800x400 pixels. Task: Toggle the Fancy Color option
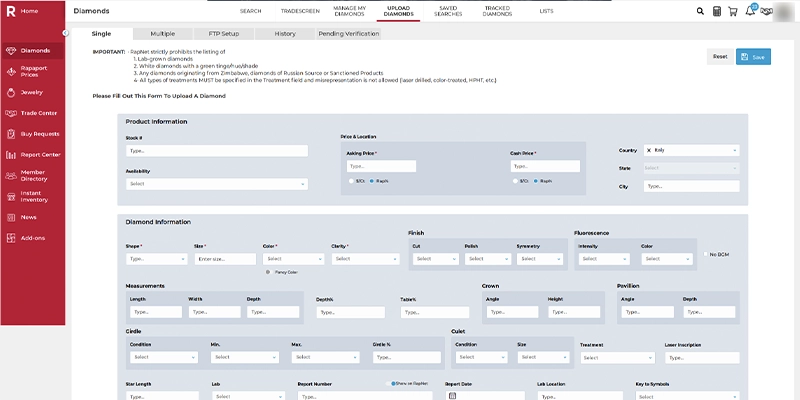tap(267, 272)
